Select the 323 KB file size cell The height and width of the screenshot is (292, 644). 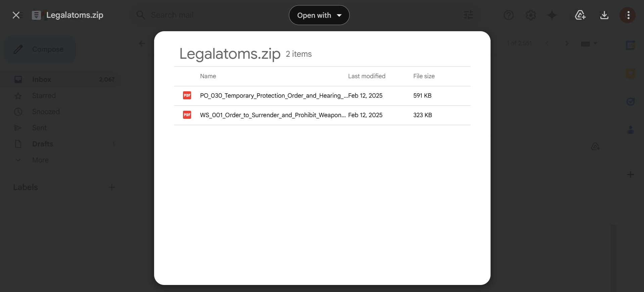pyautogui.click(x=422, y=115)
